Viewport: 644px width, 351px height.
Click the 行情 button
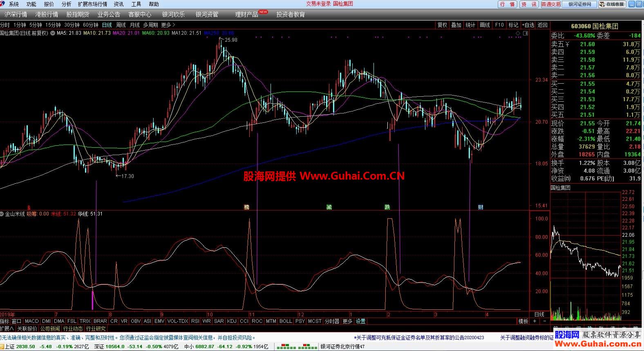pyautogui.click(x=508, y=4)
